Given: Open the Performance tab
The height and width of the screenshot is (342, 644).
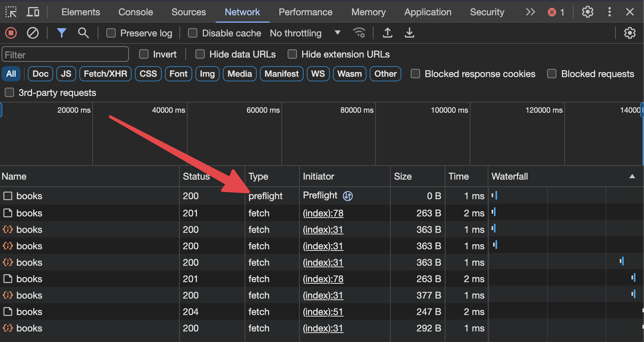Looking at the screenshot, I should pyautogui.click(x=305, y=12).
